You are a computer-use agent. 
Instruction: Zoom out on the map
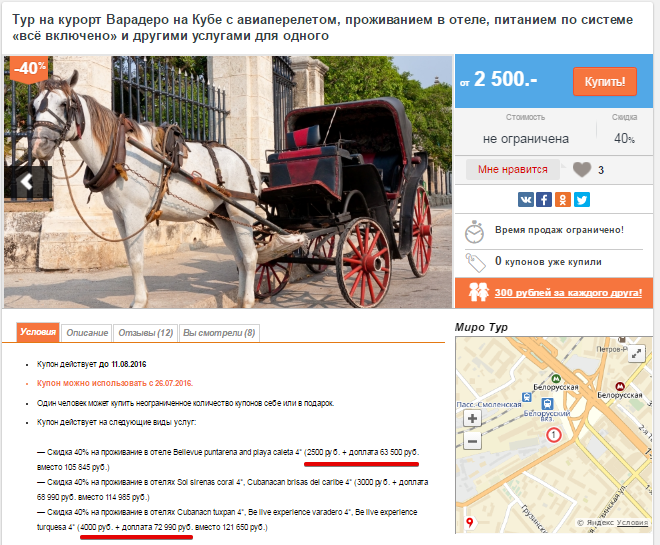coord(472,441)
